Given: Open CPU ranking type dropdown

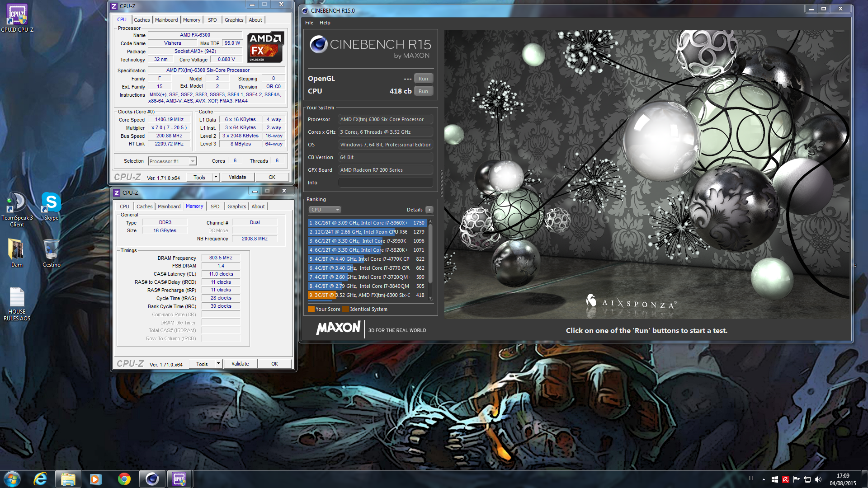Looking at the screenshot, I should coord(325,210).
